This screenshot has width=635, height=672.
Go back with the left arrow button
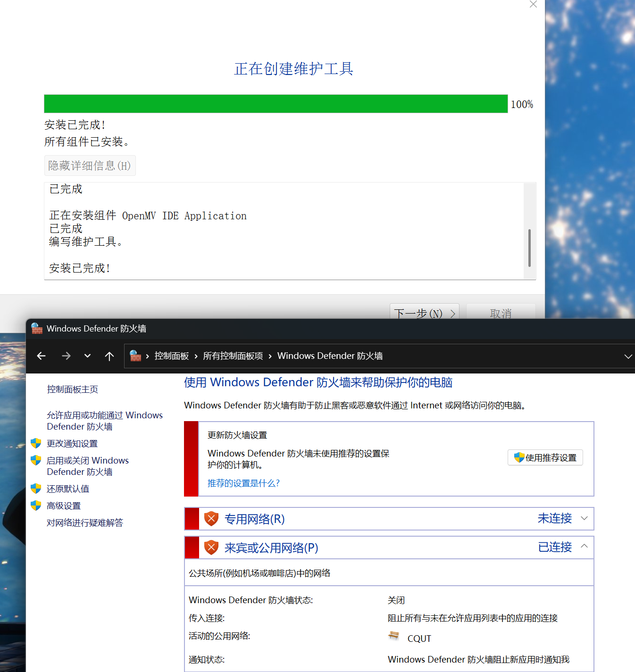[x=42, y=356]
